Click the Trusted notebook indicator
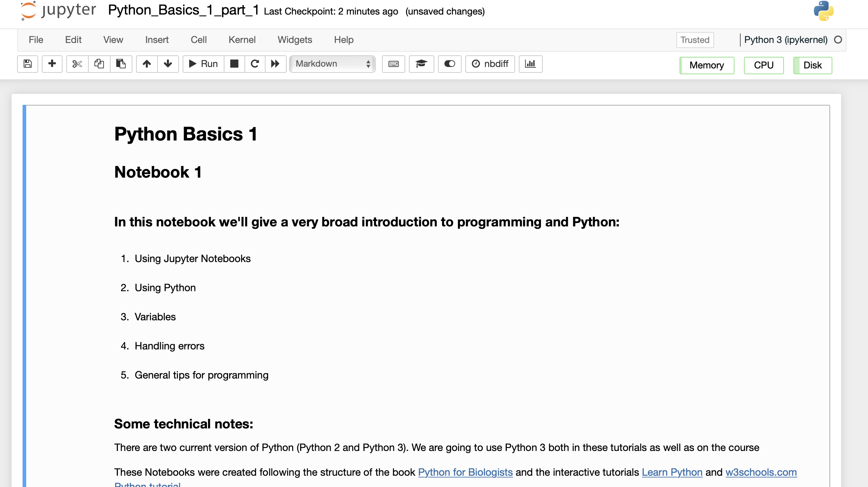Viewport: 868px width, 487px height. 695,40
